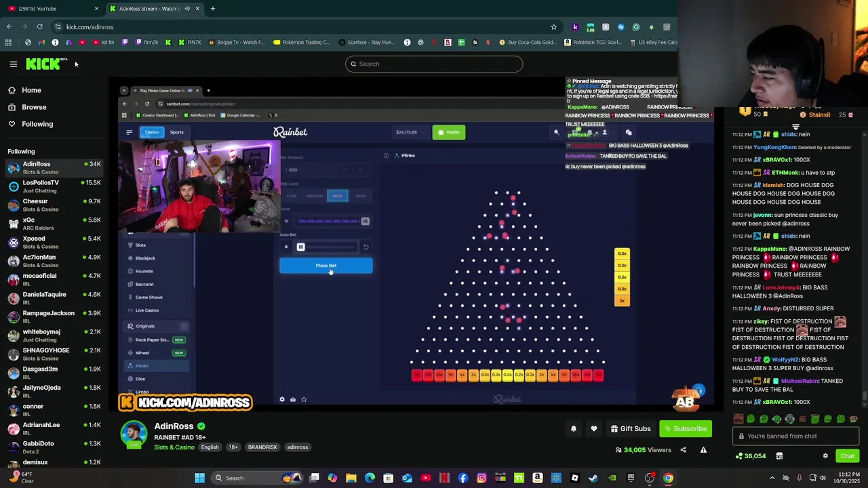Click the notification bell icon beside Gift Subs
Screen dimensions: 868x488
(574, 428)
